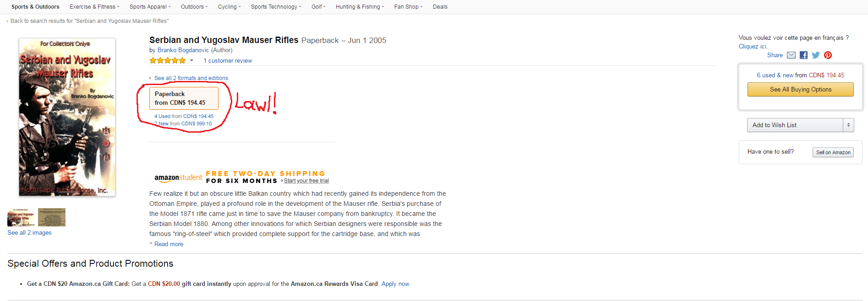This screenshot has height=301, width=868.
Task: Open the Hunting & Fishing menu
Action: pyautogui.click(x=360, y=7)
